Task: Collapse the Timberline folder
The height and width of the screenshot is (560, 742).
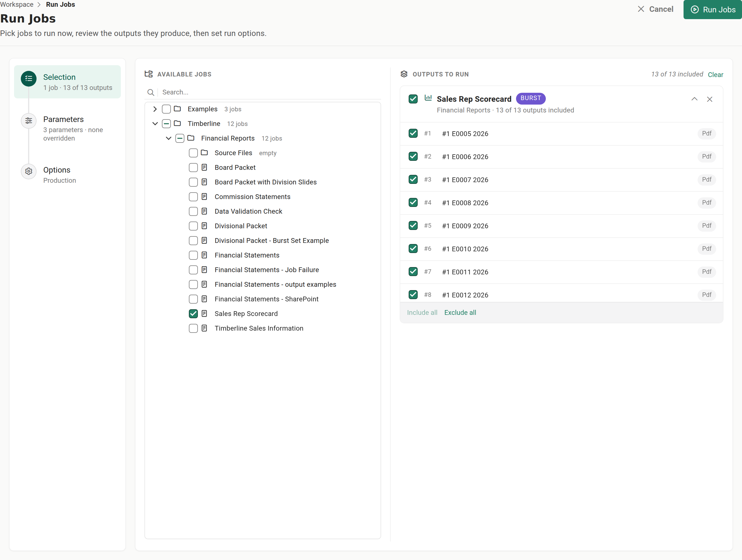Action: [155, 123]
